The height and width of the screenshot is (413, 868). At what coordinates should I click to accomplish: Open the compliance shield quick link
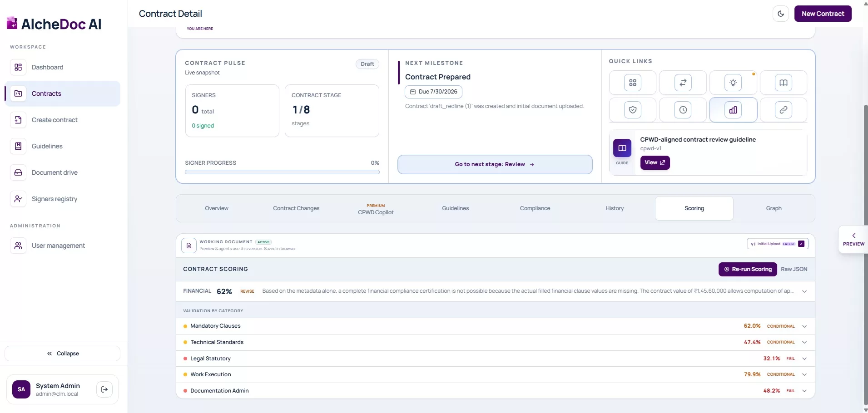pyautogui.click(x=632, y=110)
